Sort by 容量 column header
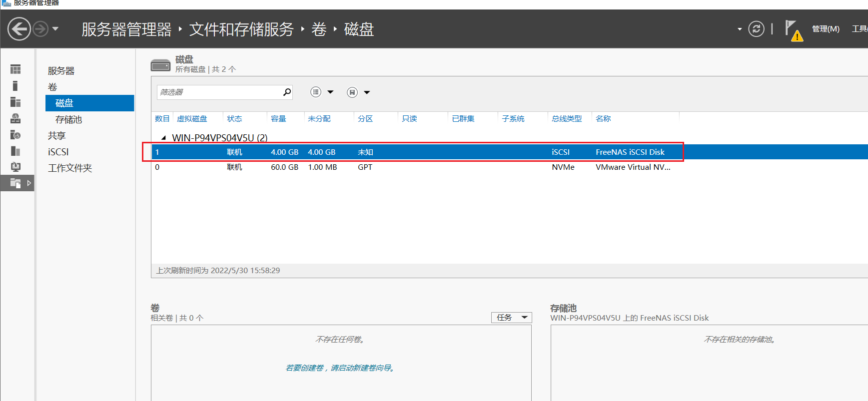This screenshot has height=401, width=868. pos(278,118)
